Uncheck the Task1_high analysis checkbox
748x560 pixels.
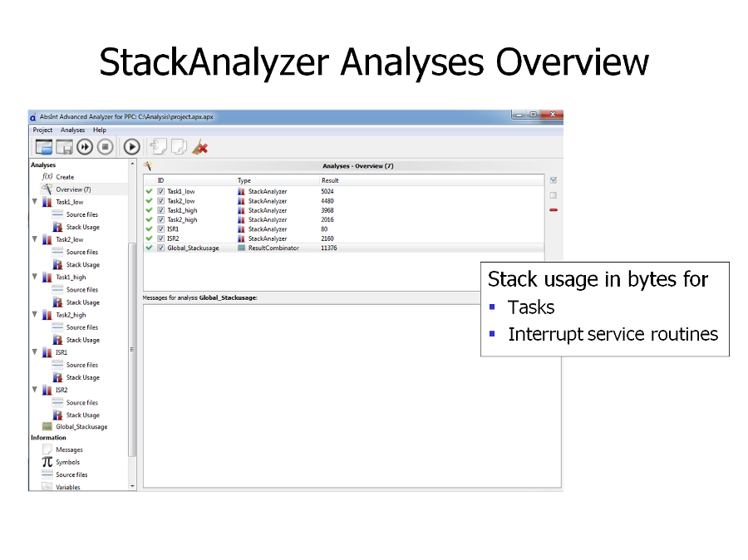(x=161, y=210)
